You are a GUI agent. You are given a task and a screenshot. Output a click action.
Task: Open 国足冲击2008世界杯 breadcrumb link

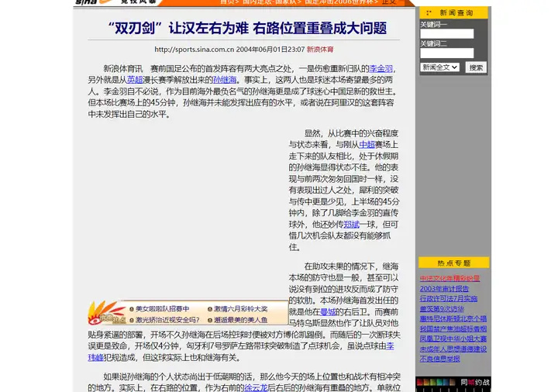click(341, 2)
